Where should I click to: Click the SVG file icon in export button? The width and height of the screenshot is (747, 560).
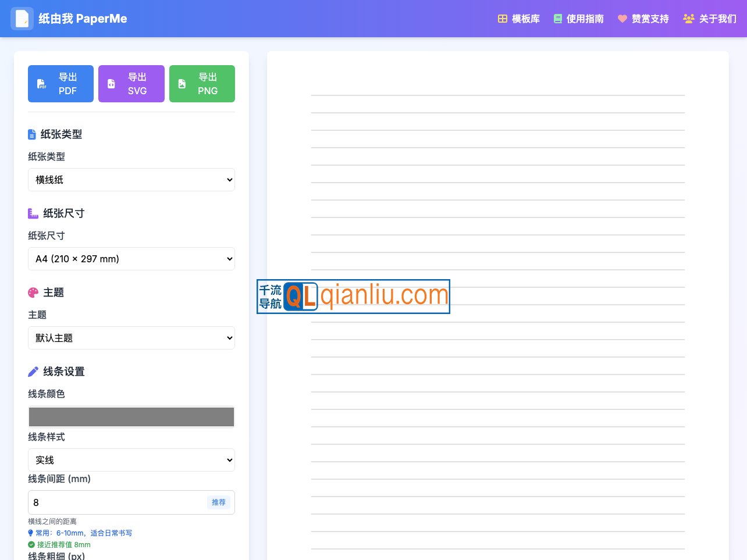111,84
